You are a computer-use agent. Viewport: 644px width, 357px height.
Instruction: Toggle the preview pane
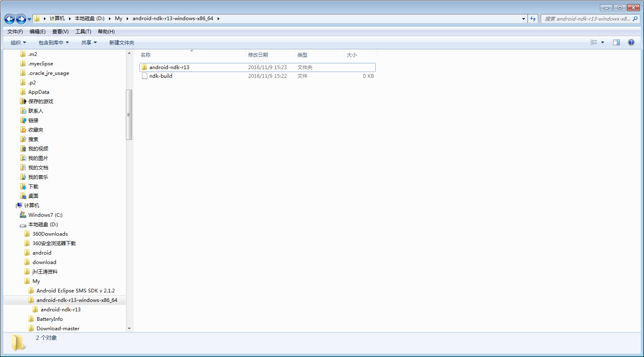coord(616,42)
